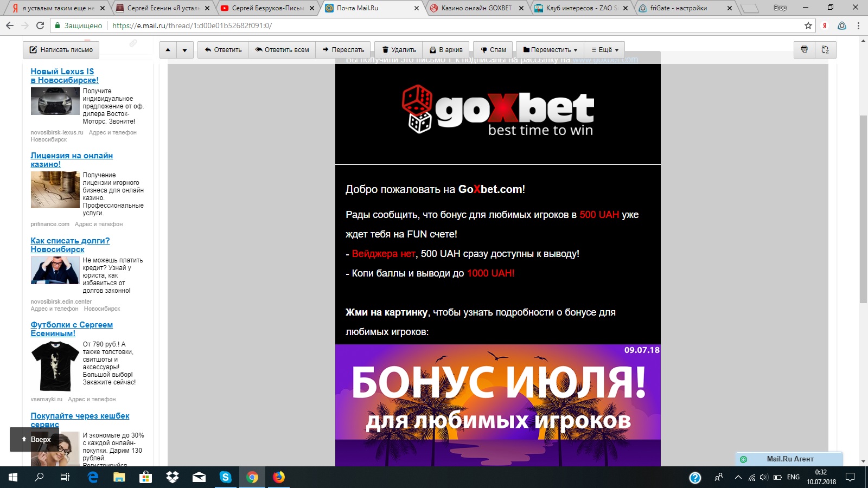Image resolution: width=868 pixels, height=488 pixels.
Task: Reload the page using refresh icon
Action: (x=40, y=25)
